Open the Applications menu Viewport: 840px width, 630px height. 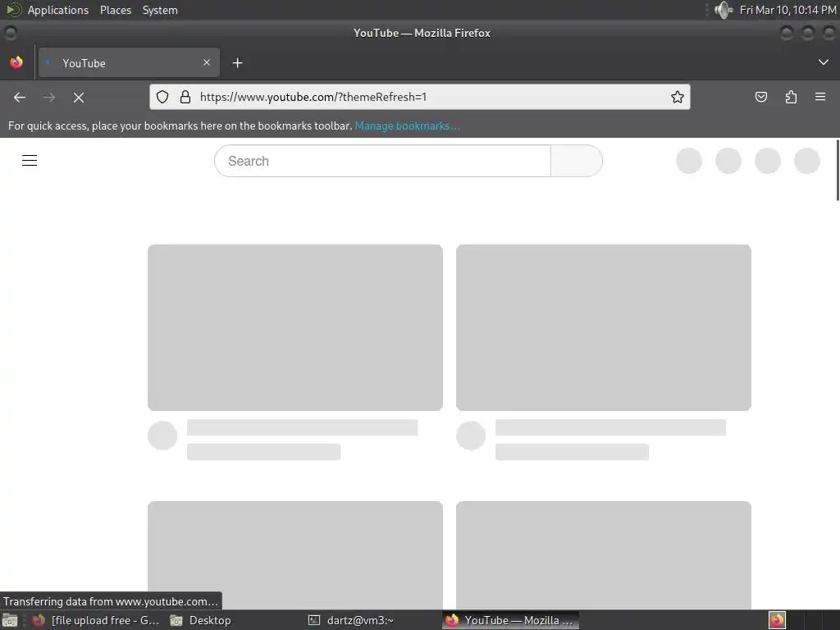tap(58, 10)
